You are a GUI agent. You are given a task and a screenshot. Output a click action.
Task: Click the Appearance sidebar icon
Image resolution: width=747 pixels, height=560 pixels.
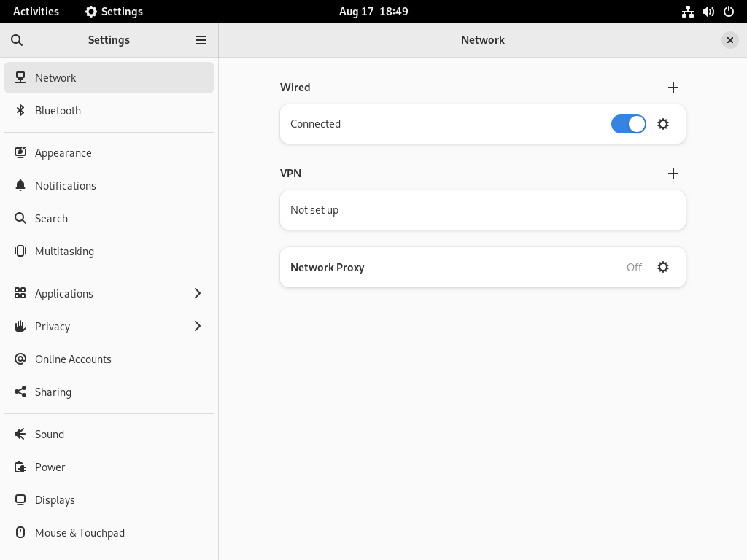[20, 152]
